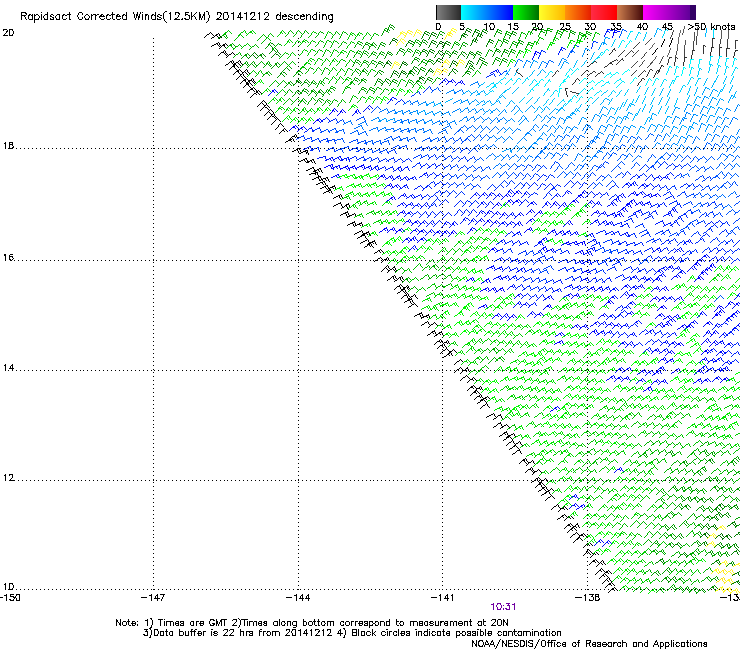The height and width of the screenshot is (650, 740).
Task: Click the '>50 knots' legend label
Action: coord(711,27)
